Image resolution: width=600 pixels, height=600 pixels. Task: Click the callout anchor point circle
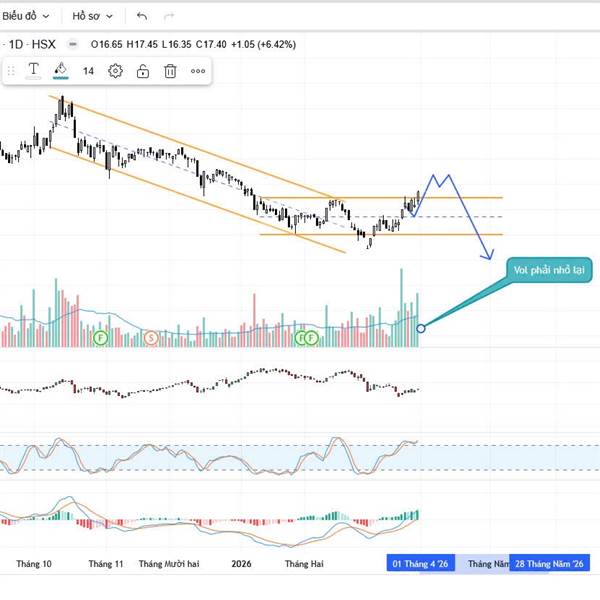click(421, 328)
